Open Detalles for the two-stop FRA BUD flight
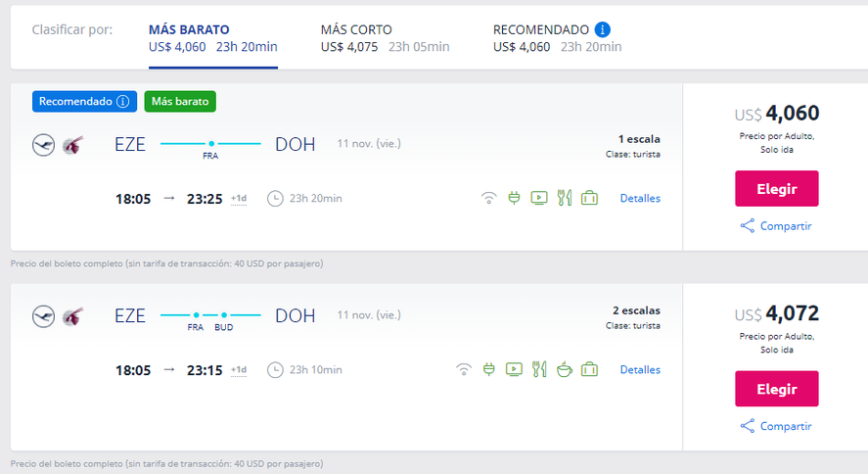The image size is (868, 474). 640,369
